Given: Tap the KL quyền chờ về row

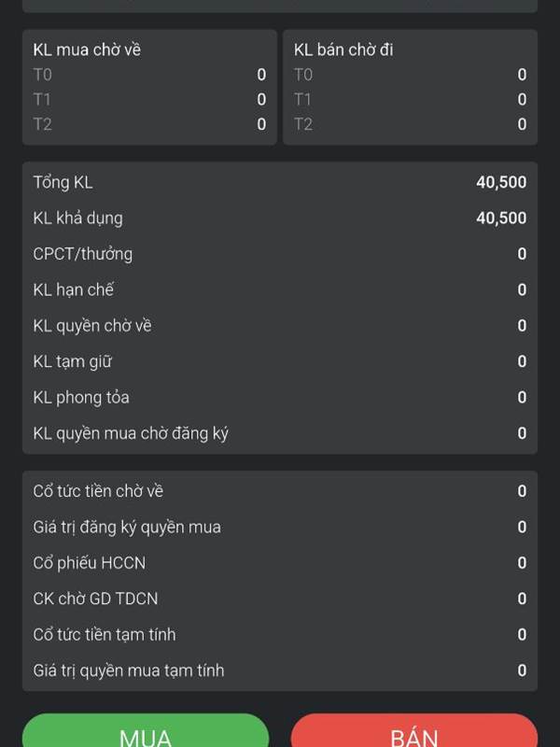Looking at the screenshot, I should (280, 326).
